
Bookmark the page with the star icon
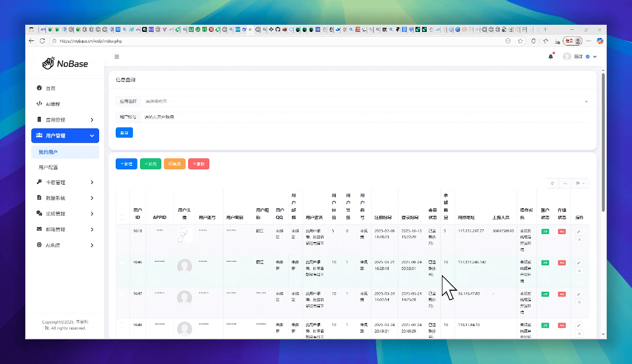(x=520, y=41)
